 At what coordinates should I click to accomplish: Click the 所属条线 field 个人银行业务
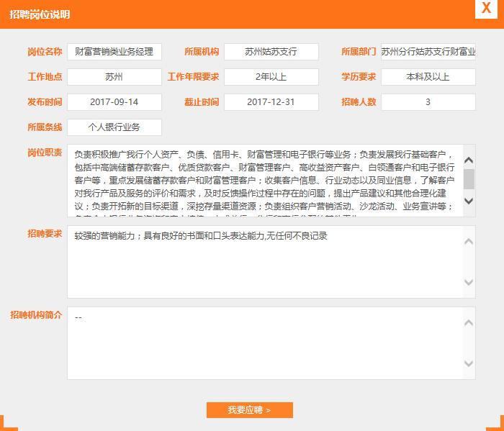114,127
